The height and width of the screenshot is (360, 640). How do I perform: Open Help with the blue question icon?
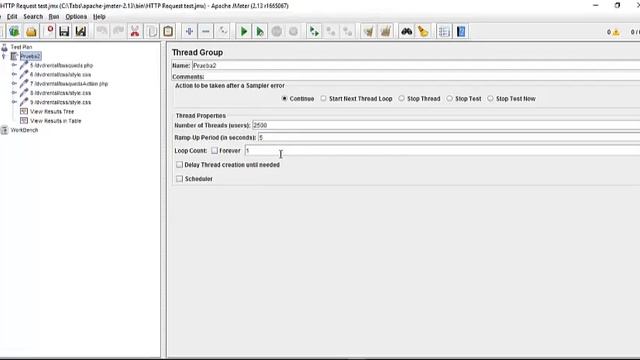(x=461, y=31)
